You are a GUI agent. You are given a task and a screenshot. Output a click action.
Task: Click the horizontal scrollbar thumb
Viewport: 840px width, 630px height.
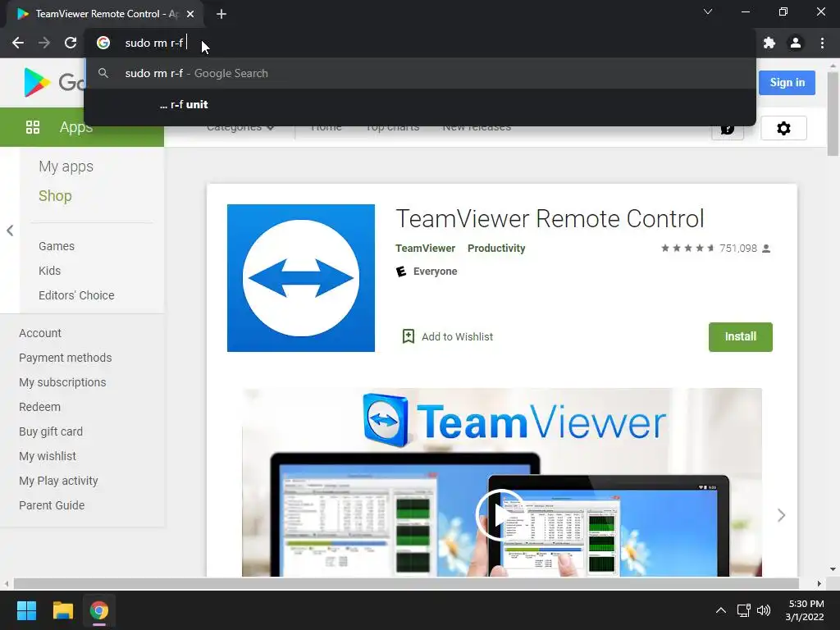(x=406, y=583)
